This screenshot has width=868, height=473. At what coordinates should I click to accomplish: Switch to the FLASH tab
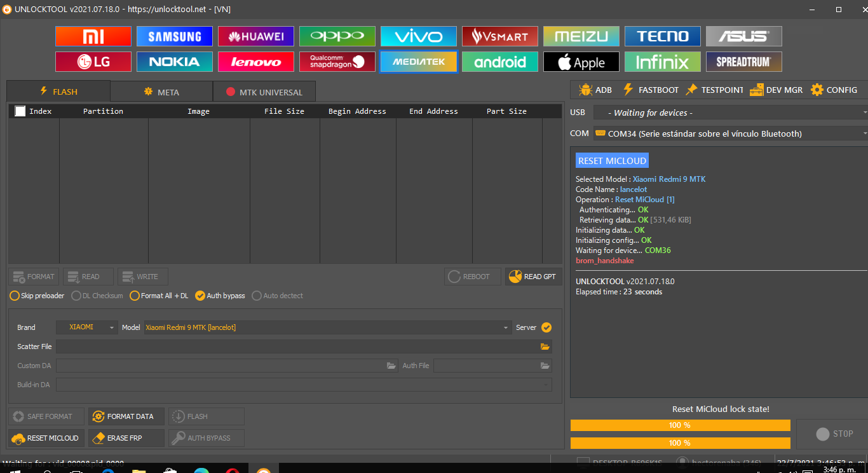tap(58, 92)
